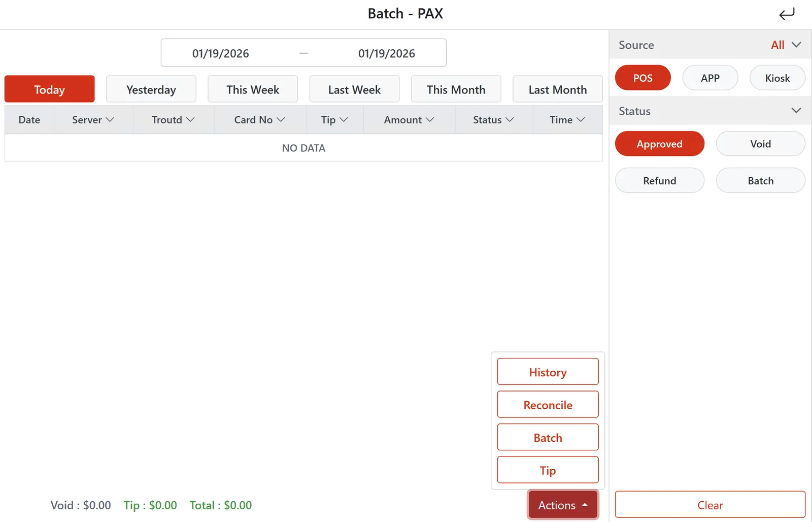812x522 pixels.
Task: Toggle the POS source filter
Action: (642, 78)
